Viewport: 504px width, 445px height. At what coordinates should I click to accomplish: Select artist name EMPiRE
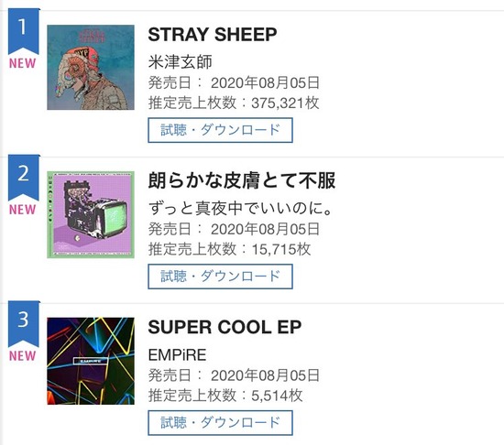pyautogui.click(x=177, y=354)
